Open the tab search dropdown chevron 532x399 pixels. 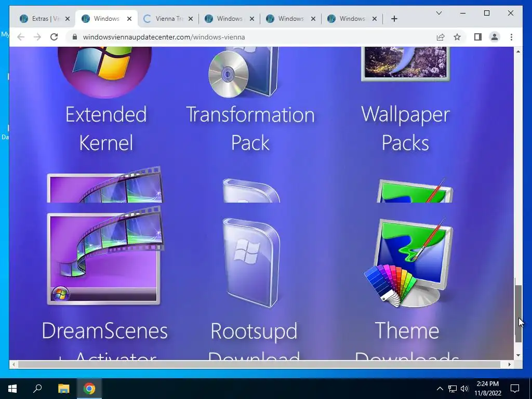(438, 13)
